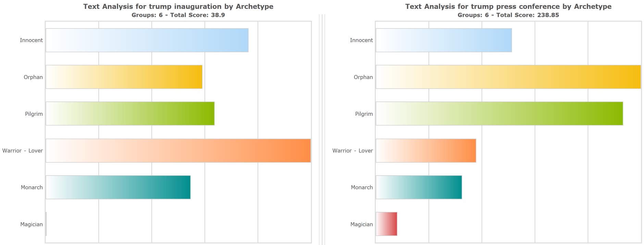Click the "Monarch" axis label in press conference chart
The height and width of the screenshot is (245, 644).
coord(362,187)
